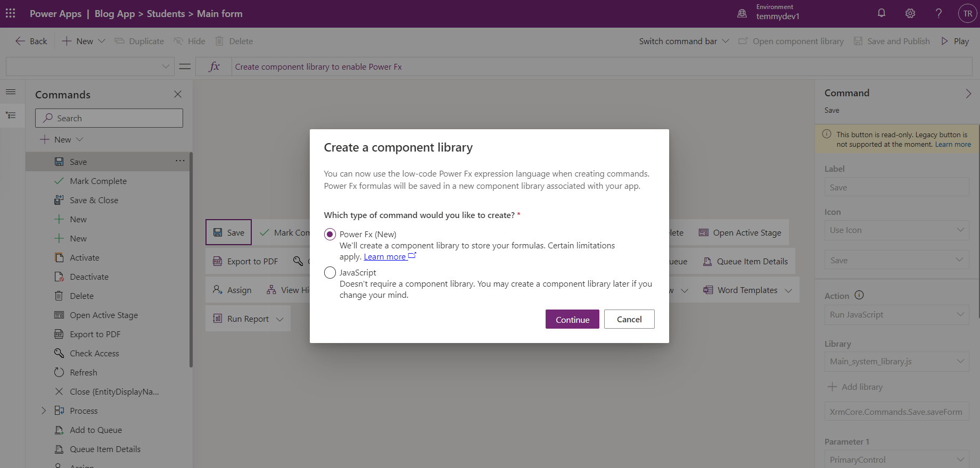Open the Learn more link in dialog

click(390, 257)
